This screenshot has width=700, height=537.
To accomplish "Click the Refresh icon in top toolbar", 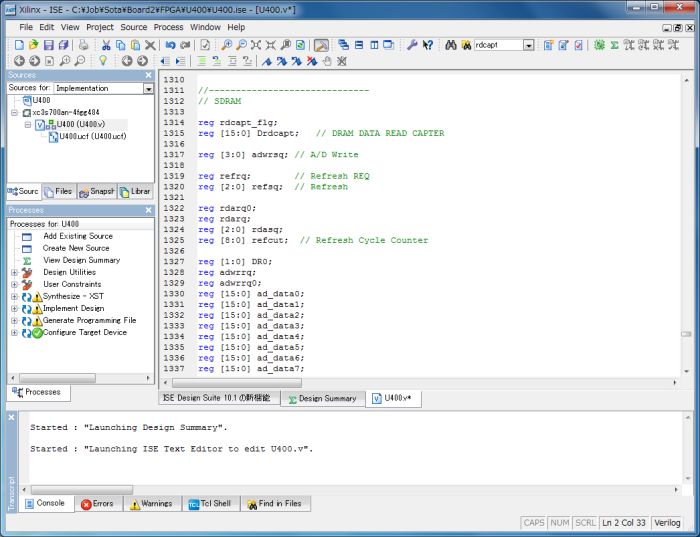I will [300, 45].
